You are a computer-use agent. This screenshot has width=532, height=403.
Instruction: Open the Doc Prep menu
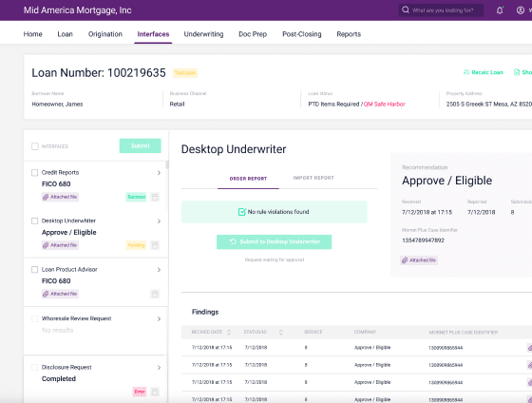point(253,34)
